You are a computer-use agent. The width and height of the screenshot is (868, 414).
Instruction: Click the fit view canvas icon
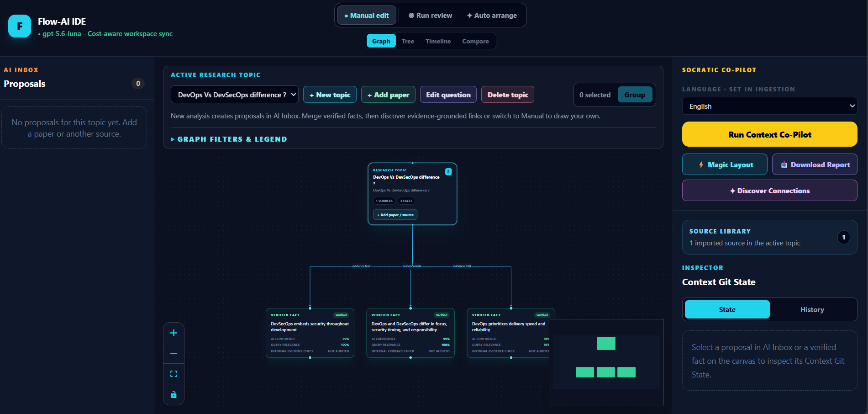pyautogui.click(x=174, y=374)
